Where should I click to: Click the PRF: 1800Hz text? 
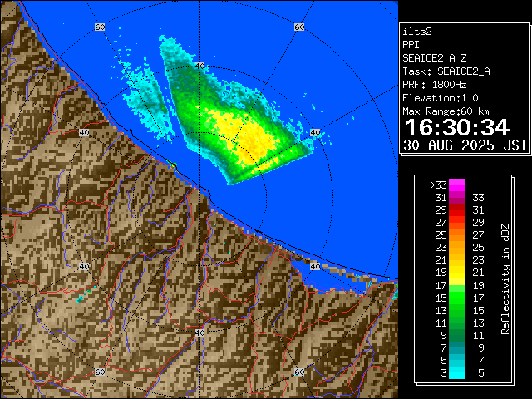coord(434,84)
